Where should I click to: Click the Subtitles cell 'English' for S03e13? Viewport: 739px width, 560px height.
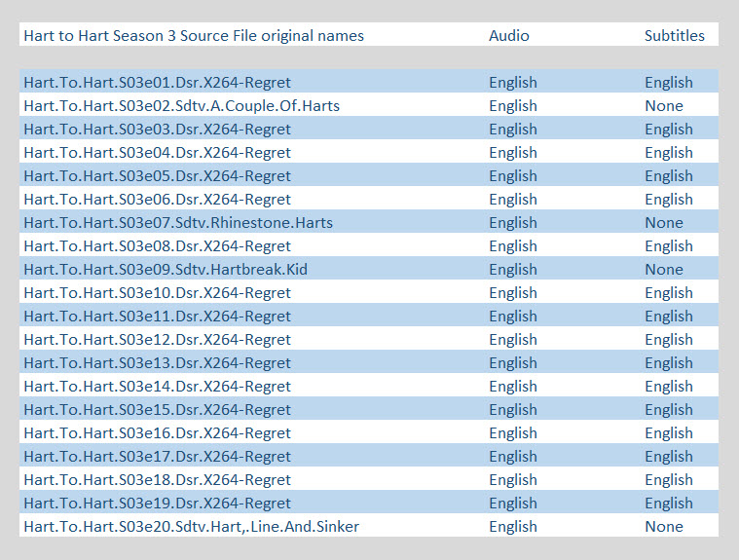coord(669,363)
